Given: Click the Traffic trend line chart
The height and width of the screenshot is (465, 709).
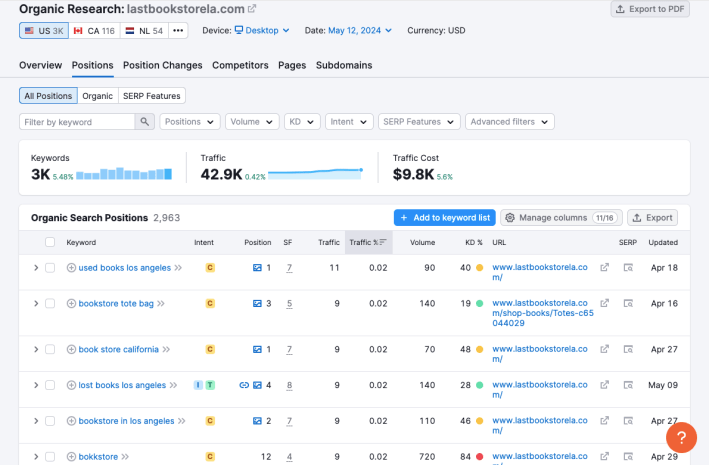Looking at the screenshot, I should coord(316,174).
